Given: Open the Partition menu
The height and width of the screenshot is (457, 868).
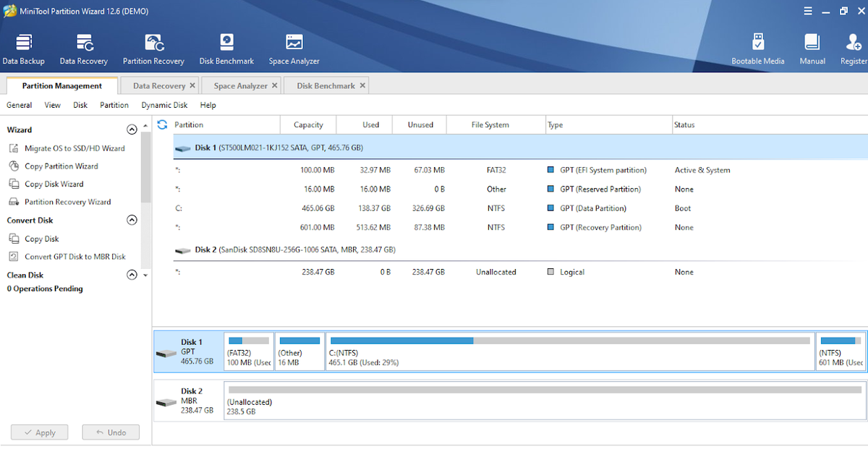Looking at the screenshot, I should click(x=114, y=104).
